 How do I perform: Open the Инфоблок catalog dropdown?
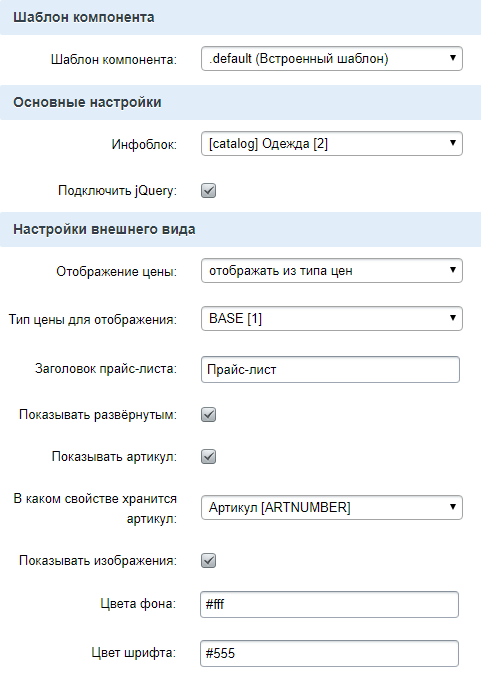[x=331, y=144]
